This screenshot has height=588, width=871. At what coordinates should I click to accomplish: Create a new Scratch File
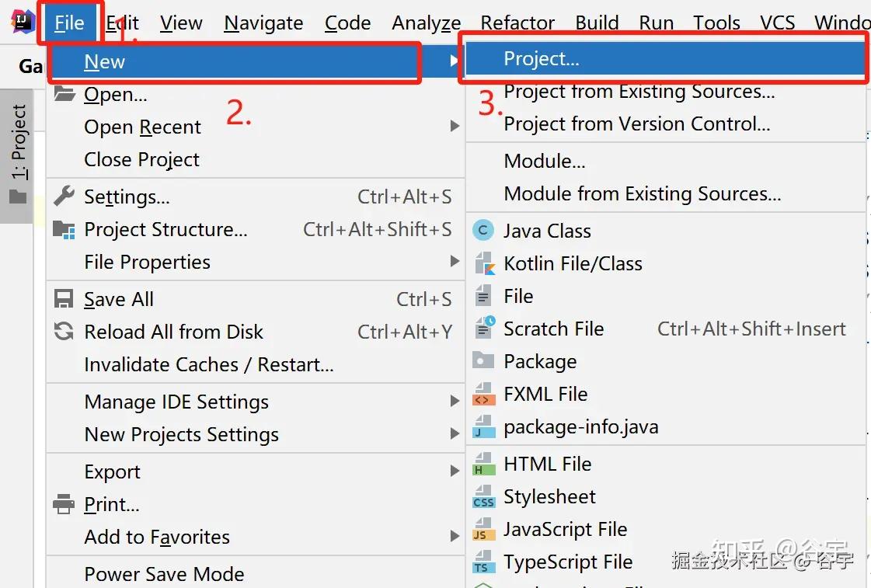point(553,329)
